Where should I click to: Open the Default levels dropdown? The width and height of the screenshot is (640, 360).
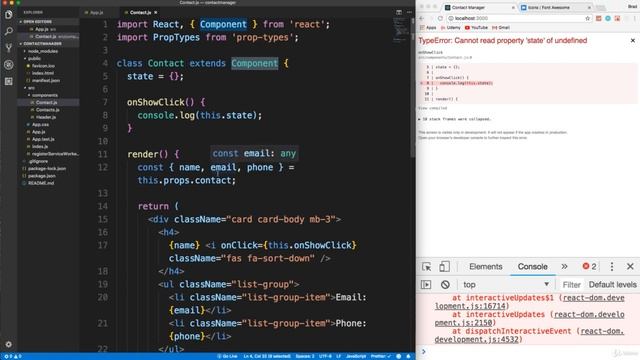[x=612, y=284]
